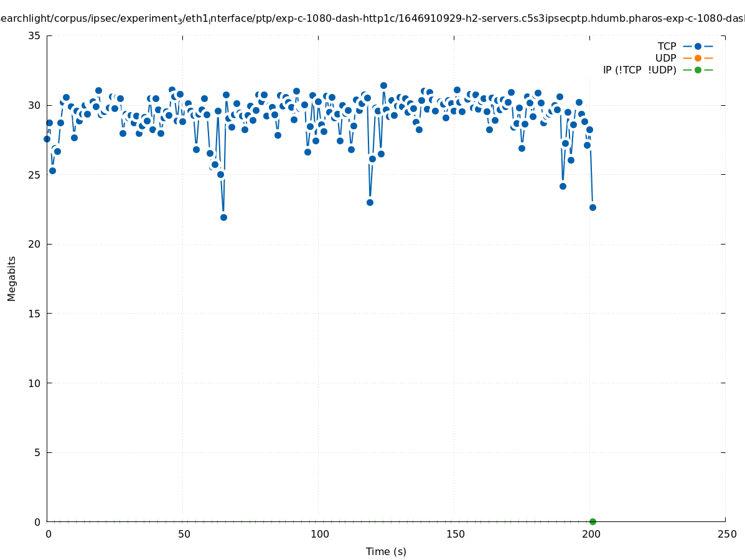Select the TCP dip point near 119 seconds

tap(370, 202)
